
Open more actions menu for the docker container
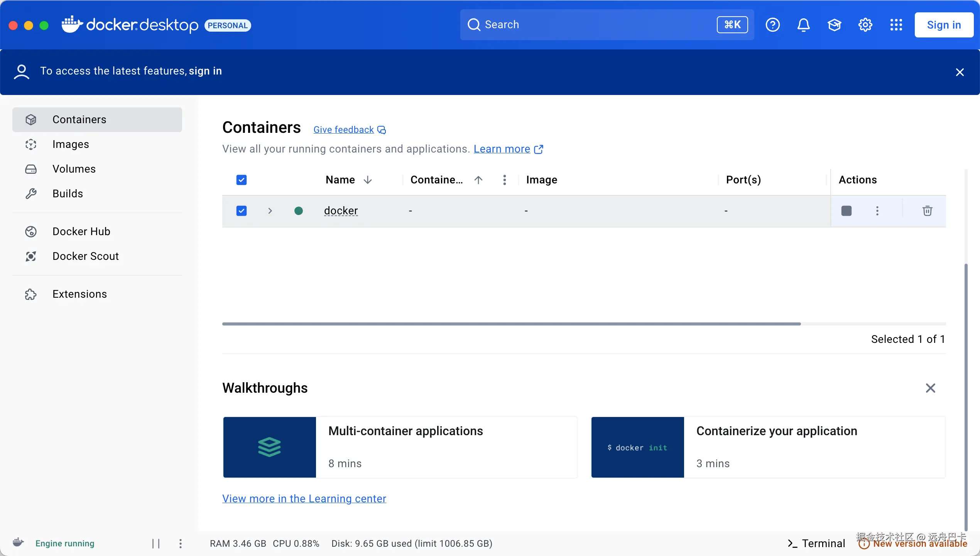click(x=877, y=211)
